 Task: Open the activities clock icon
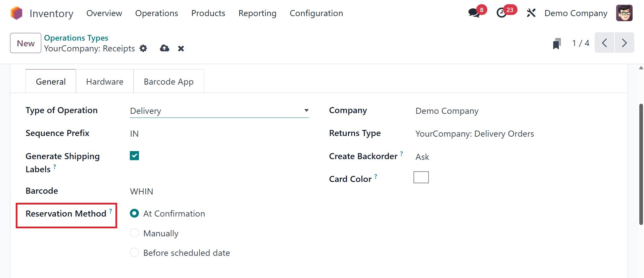coord(502,13)
